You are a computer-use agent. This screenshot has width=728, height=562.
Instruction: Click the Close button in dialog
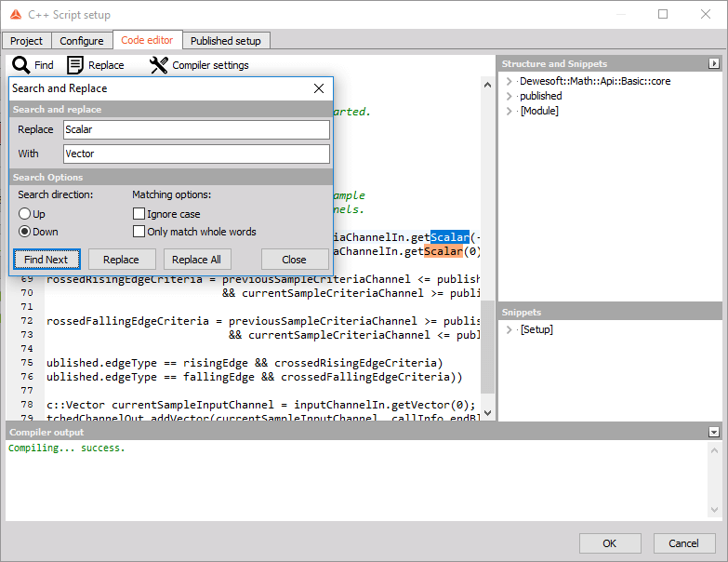(295, 260)
